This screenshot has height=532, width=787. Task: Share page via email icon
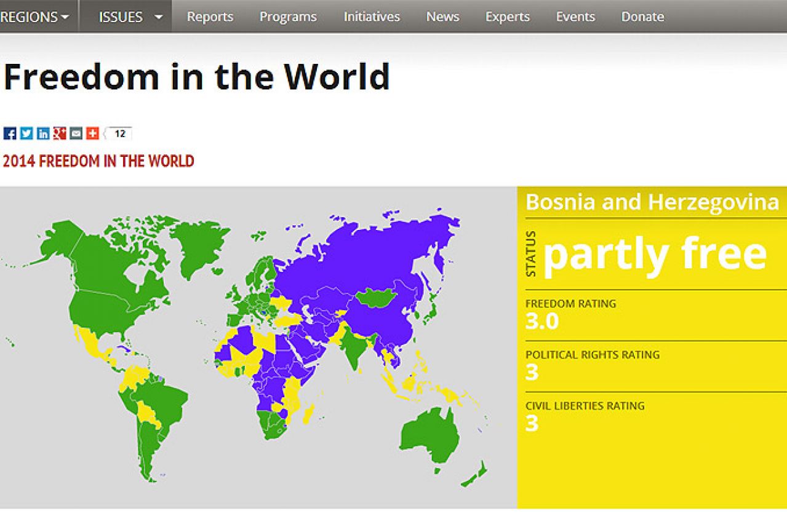76,133
